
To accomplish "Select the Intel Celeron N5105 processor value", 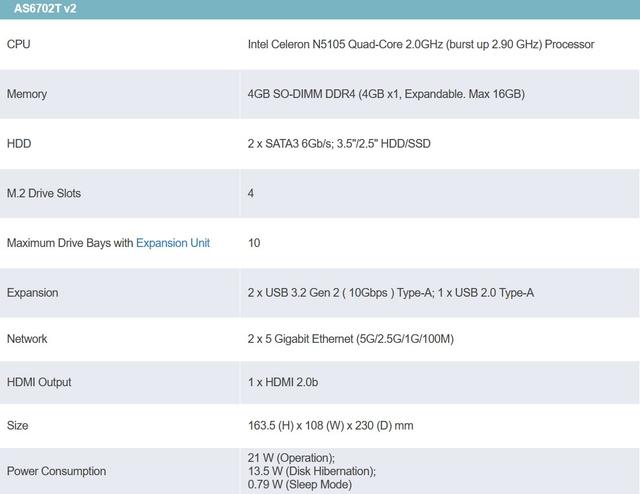I will pos(421,44).
